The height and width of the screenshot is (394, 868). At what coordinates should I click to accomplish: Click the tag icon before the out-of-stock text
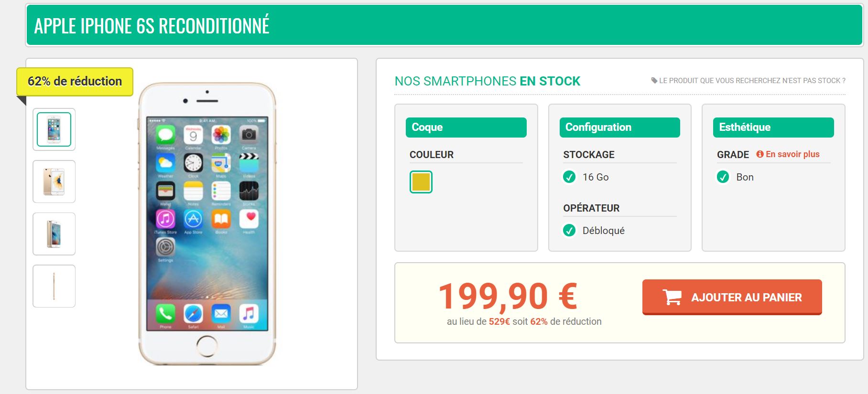pos(654,80)
